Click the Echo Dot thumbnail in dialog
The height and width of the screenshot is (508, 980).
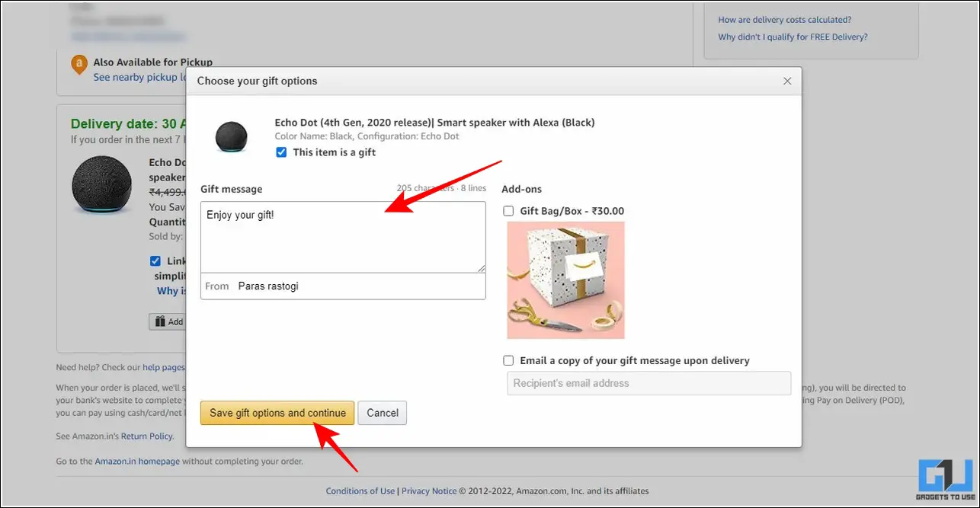231,137
